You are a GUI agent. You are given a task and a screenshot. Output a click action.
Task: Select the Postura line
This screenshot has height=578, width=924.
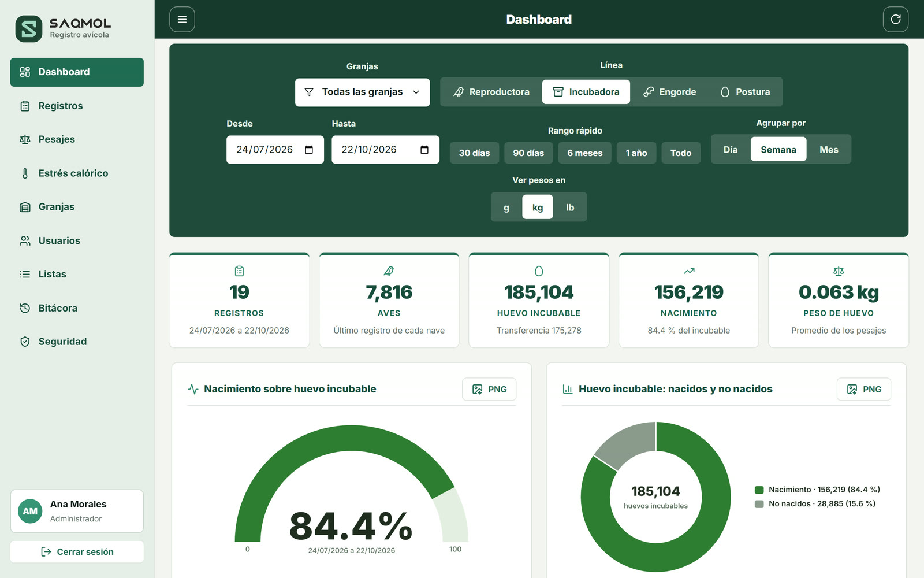745,92
